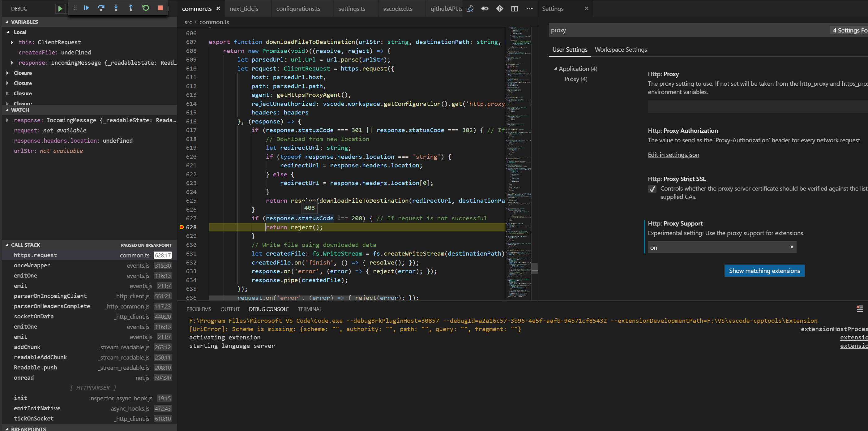Screen dimensions: 868x431
Task: Click the debug Continue button
Action: (86, 8)
